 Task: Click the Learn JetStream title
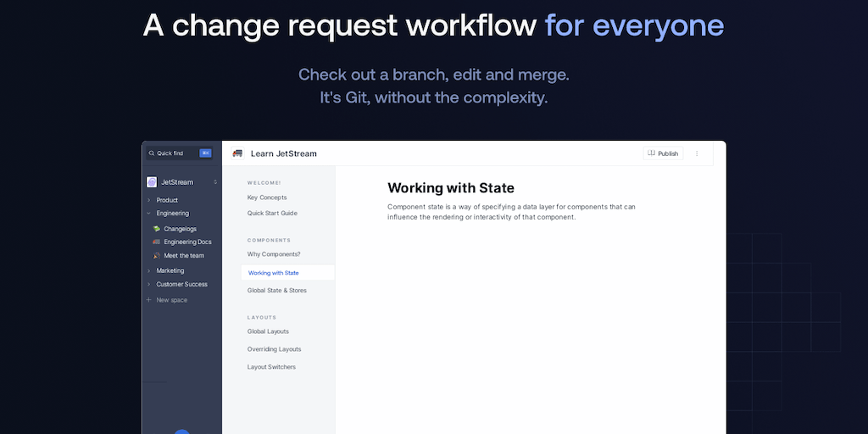tap(284, 153)
